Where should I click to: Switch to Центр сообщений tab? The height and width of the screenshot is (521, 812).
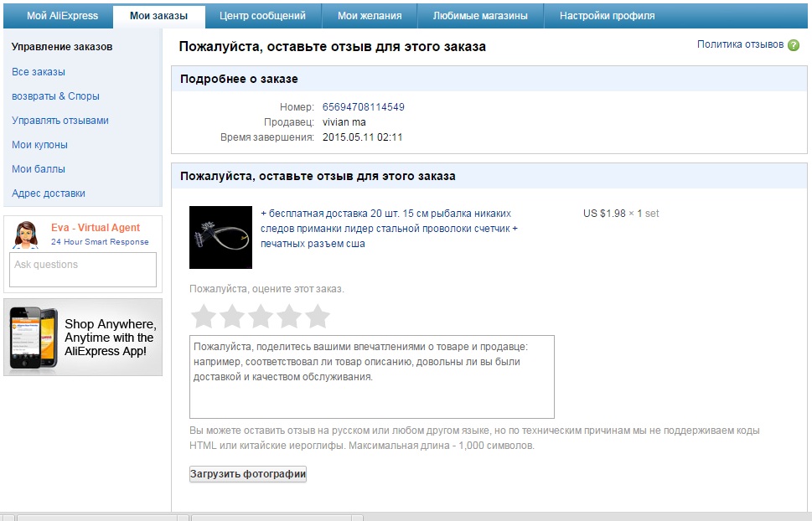262,16
